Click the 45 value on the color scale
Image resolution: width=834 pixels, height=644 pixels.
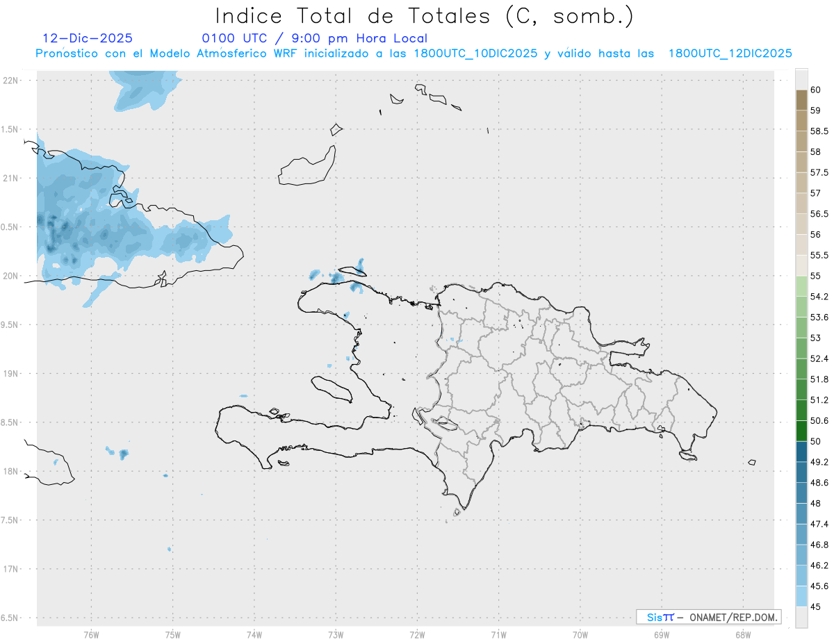815,606
